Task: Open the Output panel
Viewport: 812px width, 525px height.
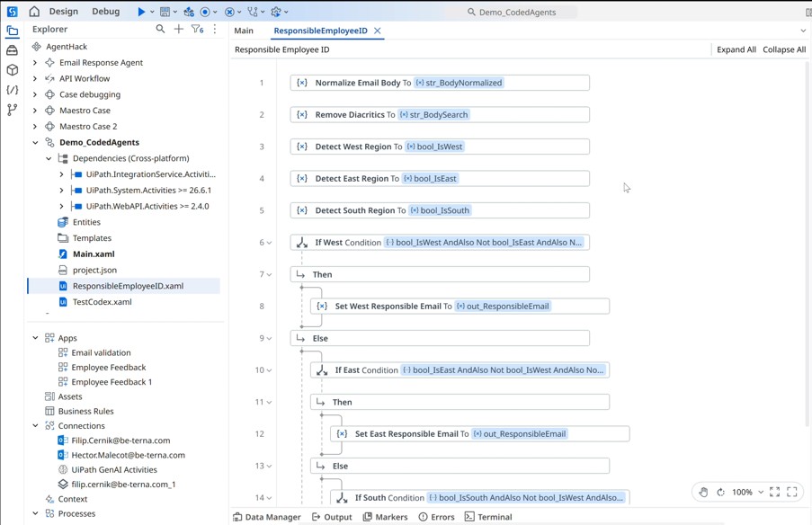Action: point(332,517)
